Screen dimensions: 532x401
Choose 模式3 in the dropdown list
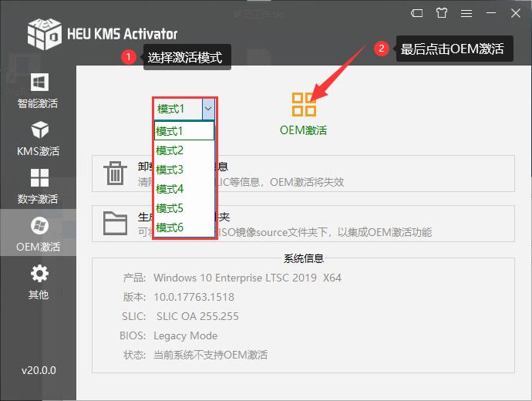184,170
